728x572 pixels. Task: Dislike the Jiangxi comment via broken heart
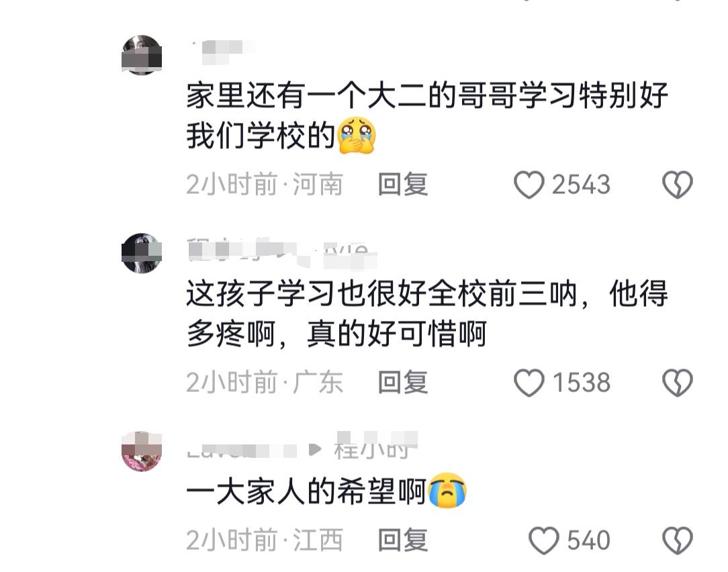point(678,540)
